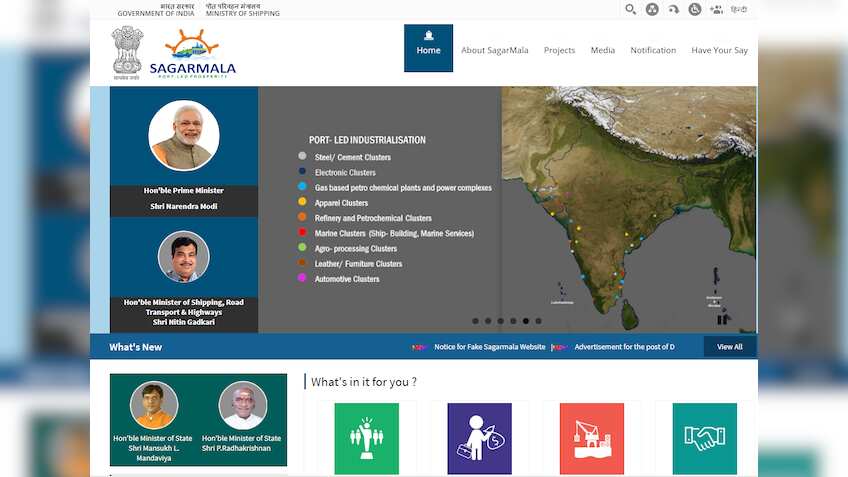Select the active fifth banner slide dot
848x477 pixels.
coord(526,321)
